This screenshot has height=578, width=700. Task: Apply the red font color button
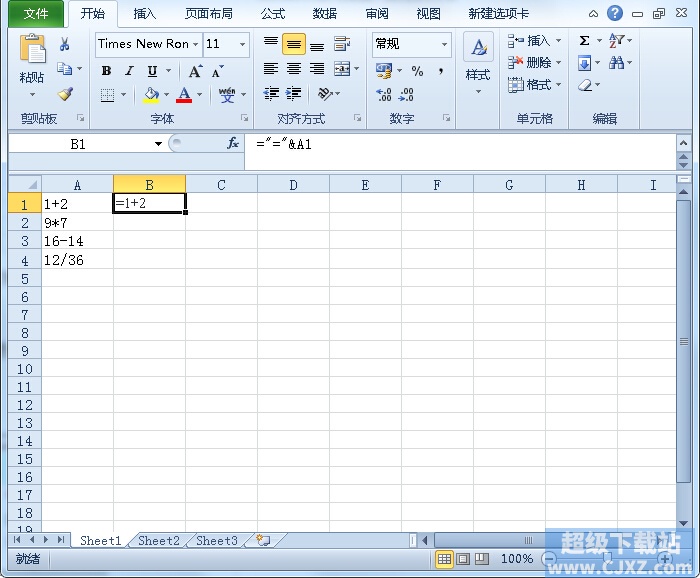184,95
